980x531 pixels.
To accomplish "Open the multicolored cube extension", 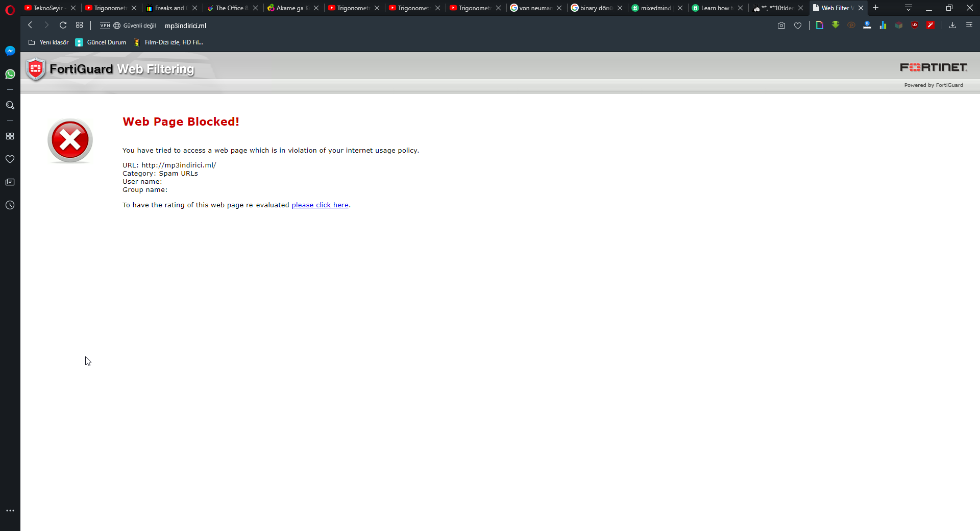I will [899, 25].
